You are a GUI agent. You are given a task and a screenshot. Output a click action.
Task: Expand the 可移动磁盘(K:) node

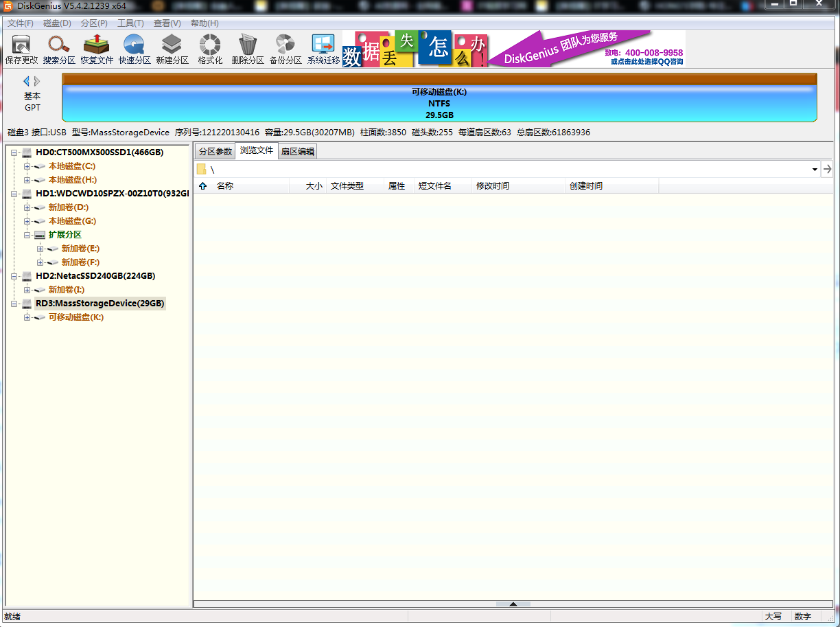point(27,317)
